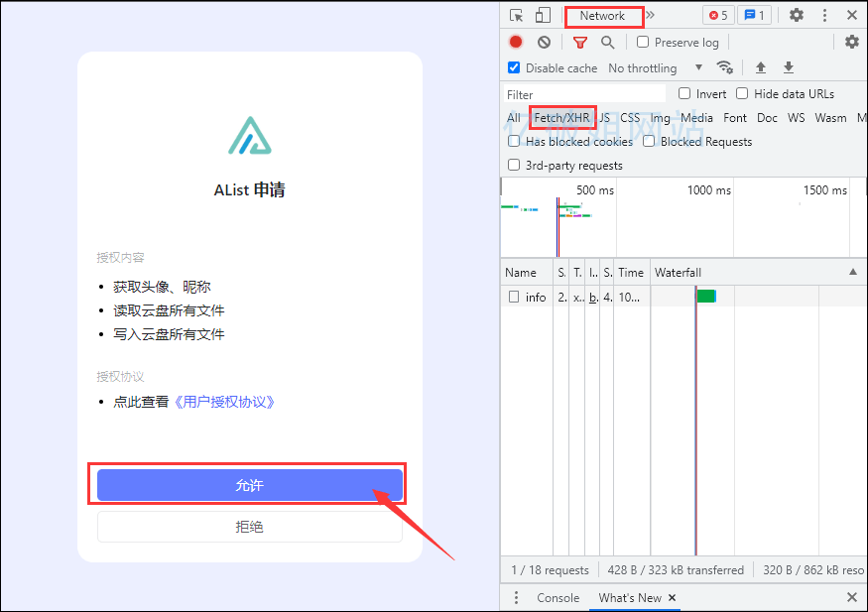Check 3rd-party requests checkbox
The image size is (868, 612).
(514, 165)
